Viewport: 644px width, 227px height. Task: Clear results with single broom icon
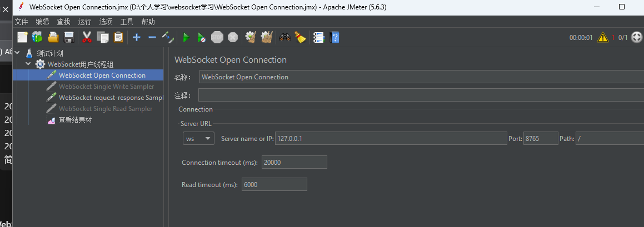[x=251, y=37]
